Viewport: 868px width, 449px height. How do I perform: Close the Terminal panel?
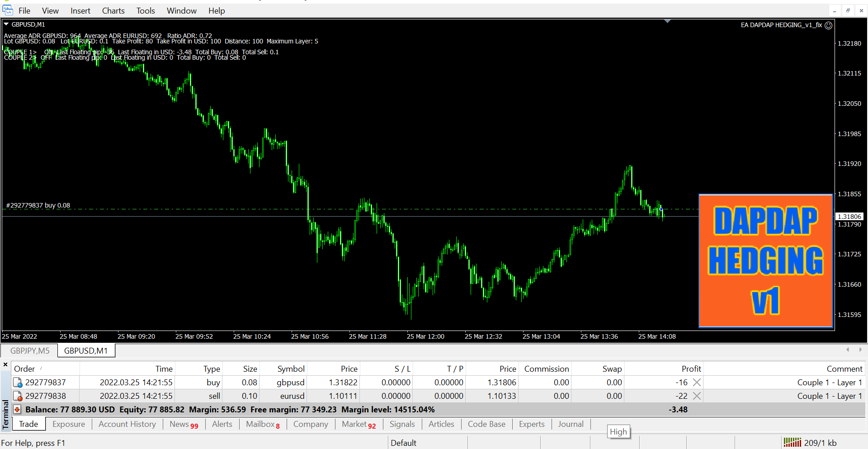pyautogui.click(x=5, y=364)
